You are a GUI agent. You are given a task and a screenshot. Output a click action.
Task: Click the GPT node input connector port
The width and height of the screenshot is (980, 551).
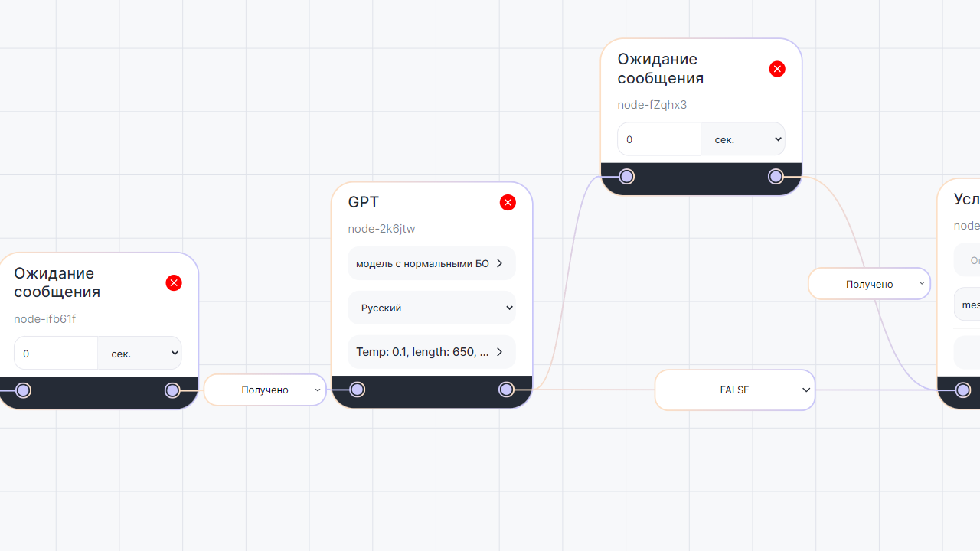tap(358, 390)
